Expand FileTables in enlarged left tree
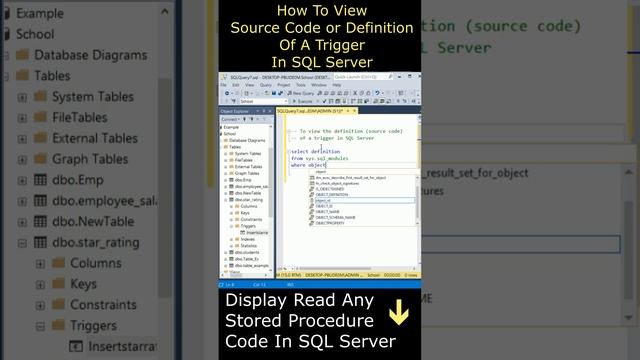This screenshot has height=360, width=640. [x=22, y=118]
